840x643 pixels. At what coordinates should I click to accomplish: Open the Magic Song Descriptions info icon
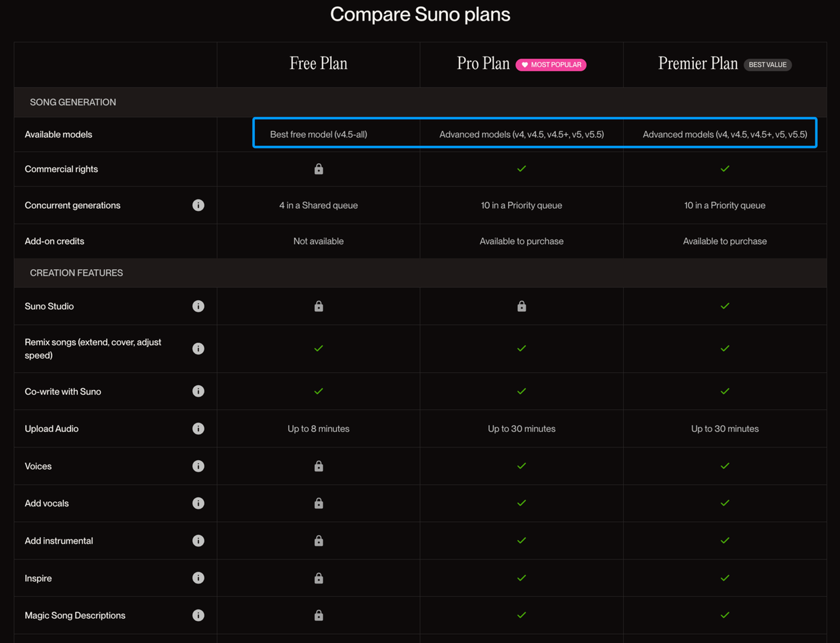tap(198, 615)
